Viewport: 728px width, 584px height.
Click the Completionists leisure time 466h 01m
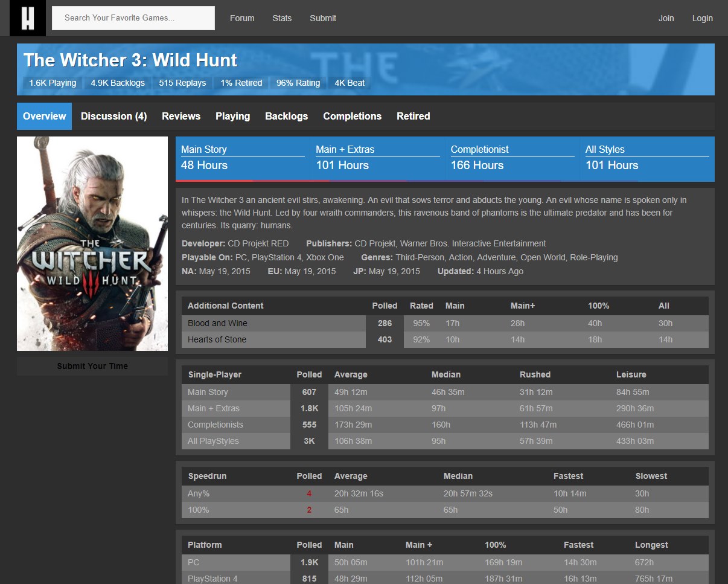click(635, 425)
